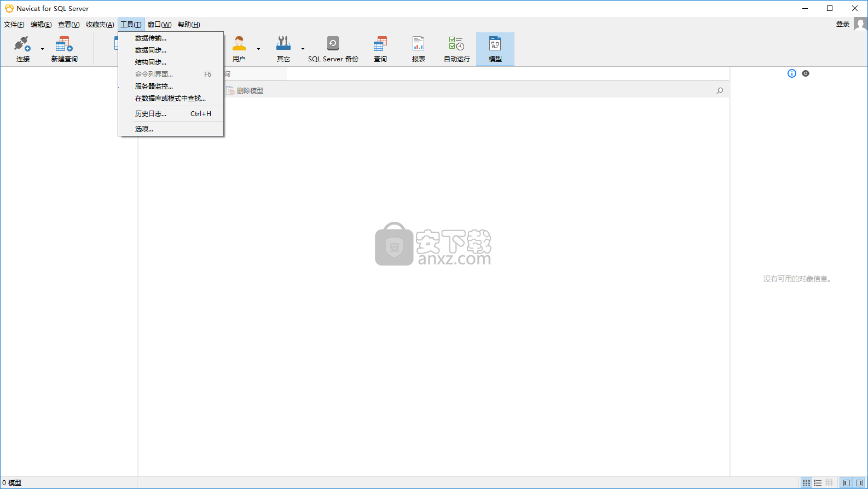Click the user avatar next to 登录
The height and width of the screenshot is (489, 868).
pyautogui.click(x=860, y=24)
